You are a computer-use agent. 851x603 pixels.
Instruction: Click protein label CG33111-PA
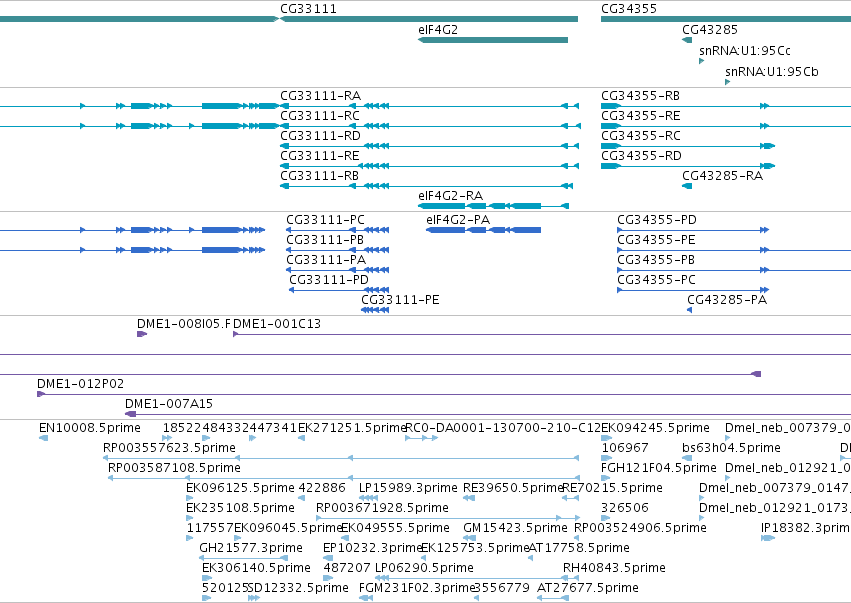click(326, 260)
